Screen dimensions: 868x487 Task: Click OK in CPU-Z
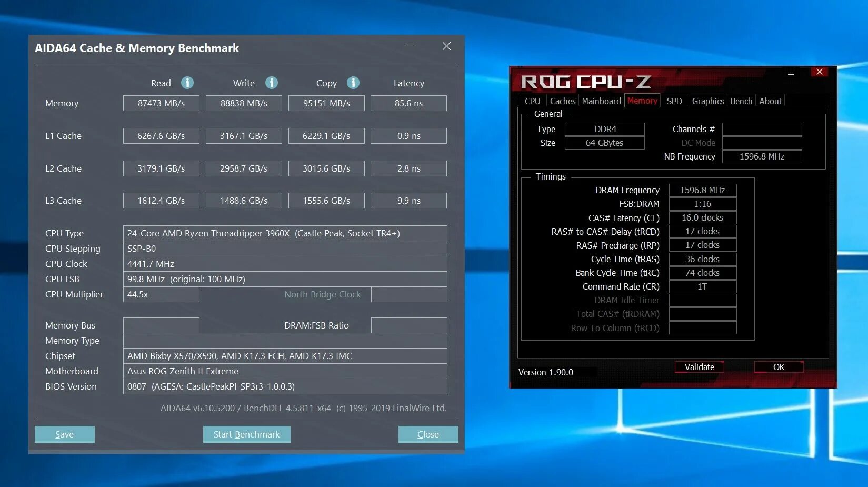[x=779, y=367]
